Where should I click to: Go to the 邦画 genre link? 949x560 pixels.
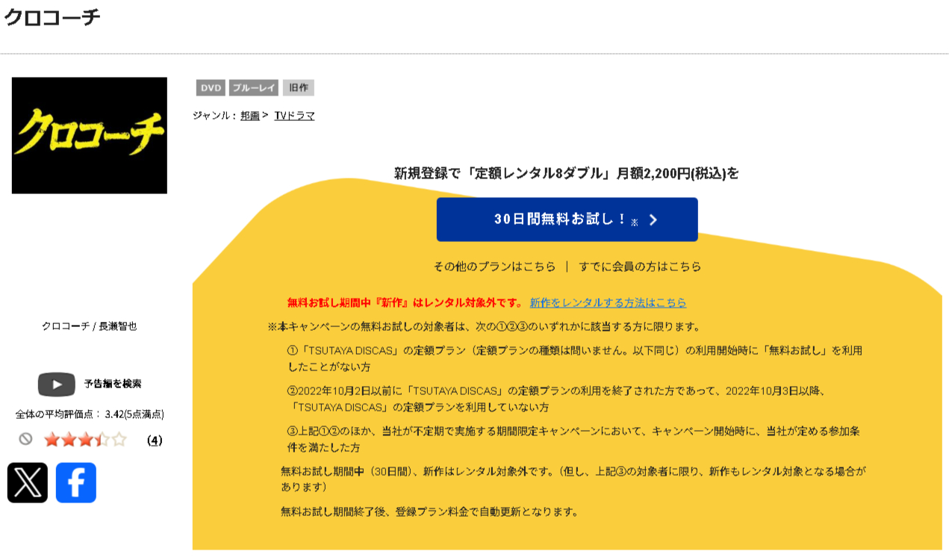[x=250, y=116]
